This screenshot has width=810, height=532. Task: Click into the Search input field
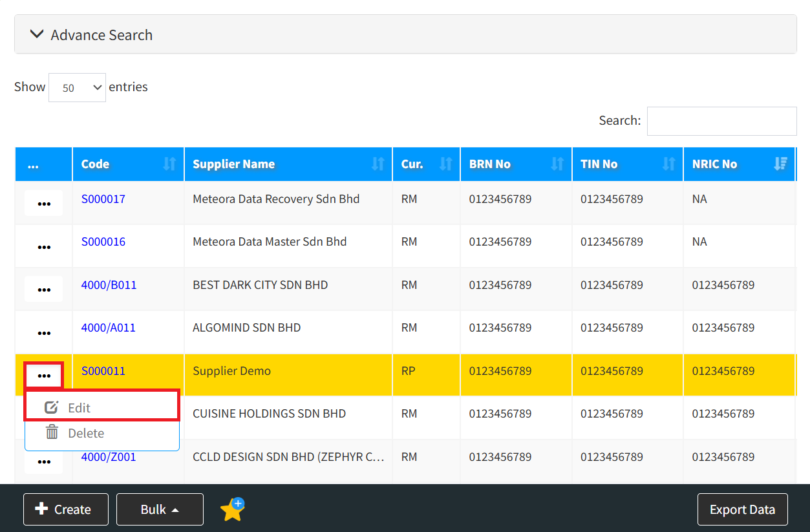(x=721, y=121)
